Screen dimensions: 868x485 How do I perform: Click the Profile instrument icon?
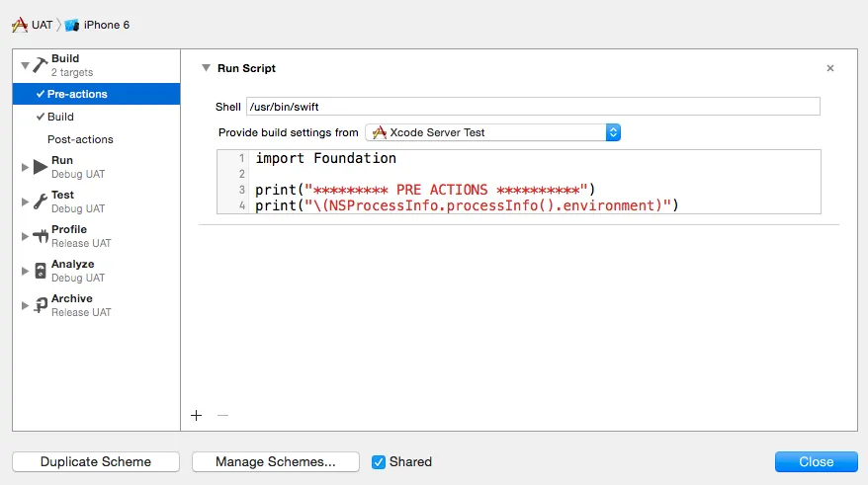41,236
